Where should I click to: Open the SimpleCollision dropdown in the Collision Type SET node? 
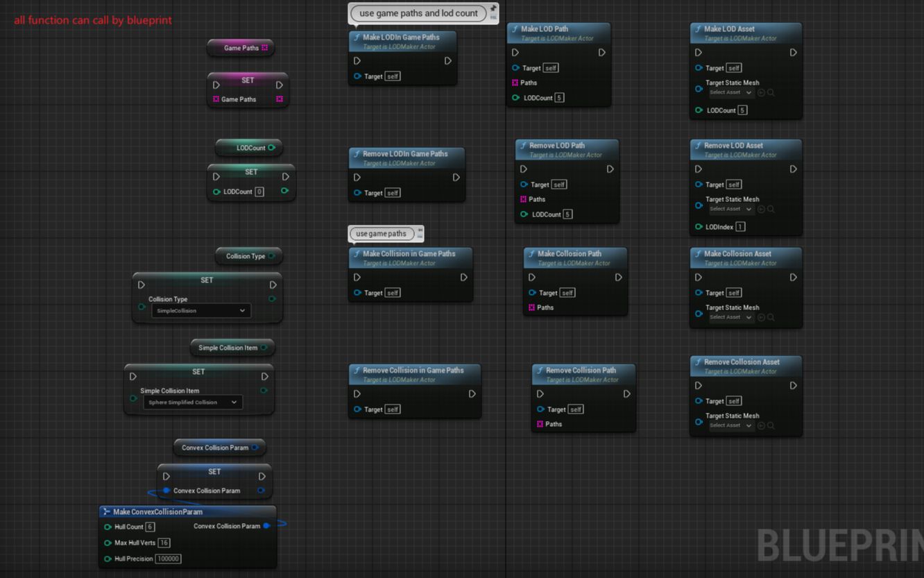click(200, 310)
